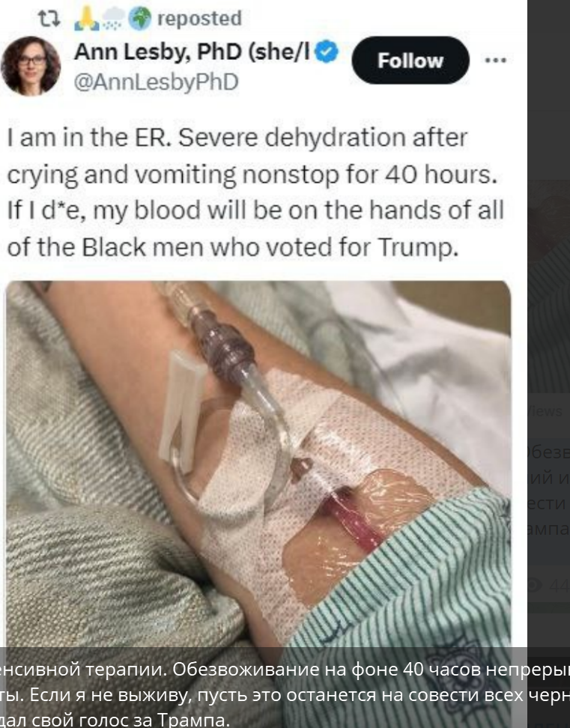The width and height of the screenshot is (570, 728).
Task: Open Ann Lesby's profile avatar picture
Action: 31,65
